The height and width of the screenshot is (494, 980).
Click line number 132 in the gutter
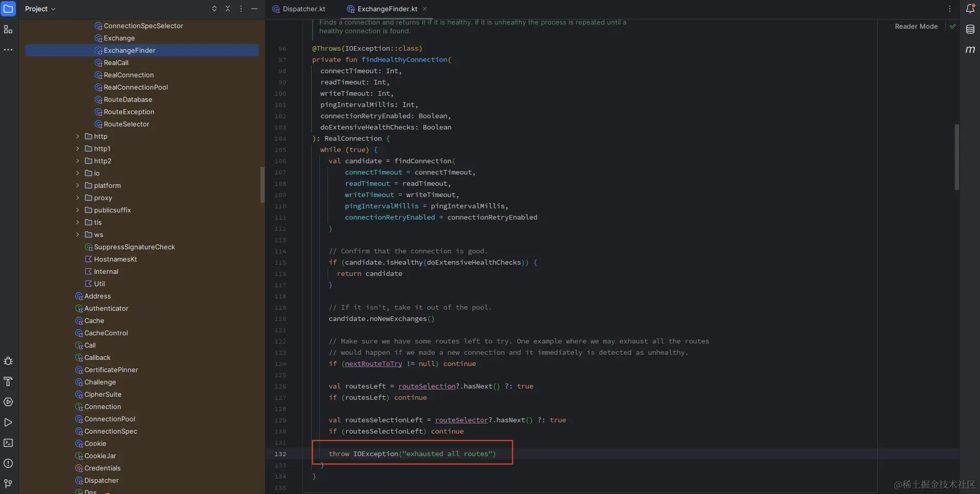[x=280, y=454]
